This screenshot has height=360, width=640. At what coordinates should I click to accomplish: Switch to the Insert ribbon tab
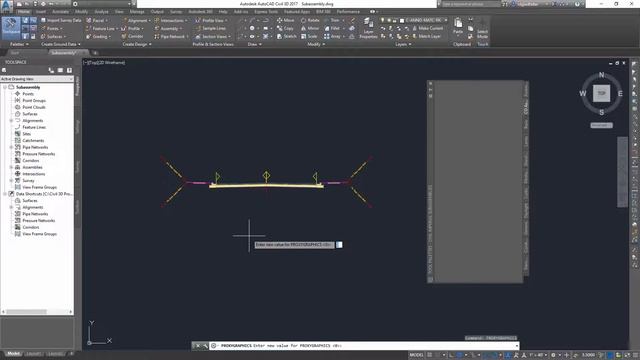click(41, 12)
